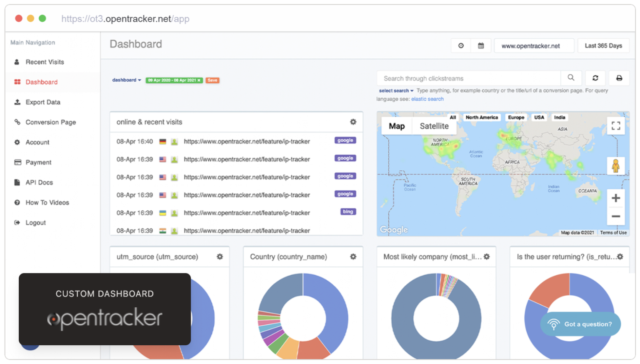
Task: Open the select search dropdown
Action: pos(396,91)
